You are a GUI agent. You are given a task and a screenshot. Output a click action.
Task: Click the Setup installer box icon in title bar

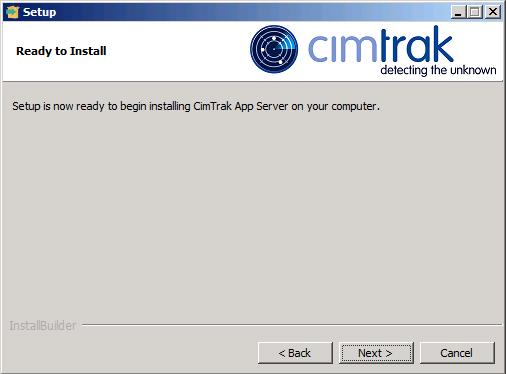(x=12, y=12)
